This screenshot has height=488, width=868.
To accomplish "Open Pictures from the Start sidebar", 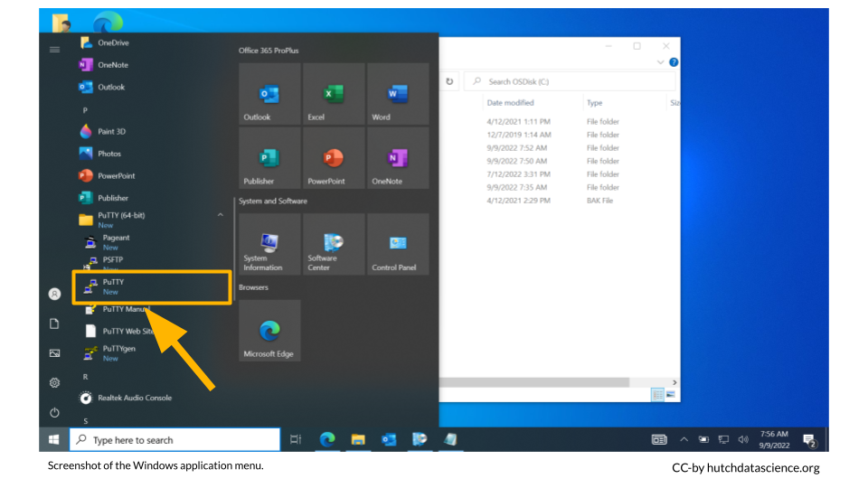I will (x=54, y=353).
